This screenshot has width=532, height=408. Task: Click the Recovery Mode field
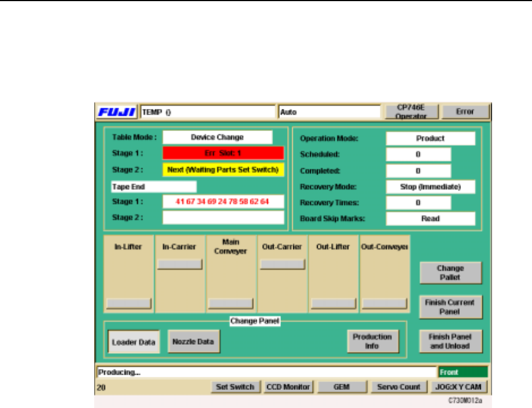pos(430,187)
